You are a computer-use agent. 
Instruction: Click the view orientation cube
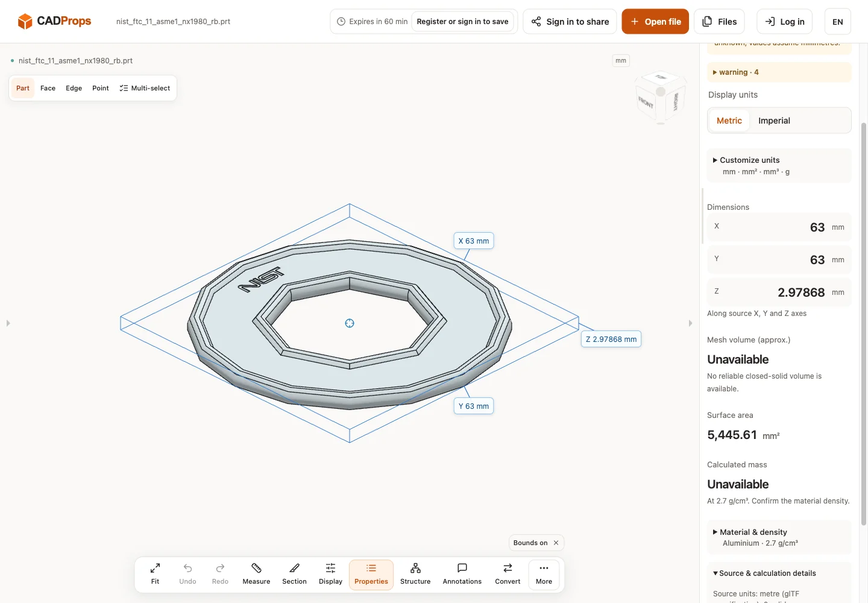[x=661, y=97]
